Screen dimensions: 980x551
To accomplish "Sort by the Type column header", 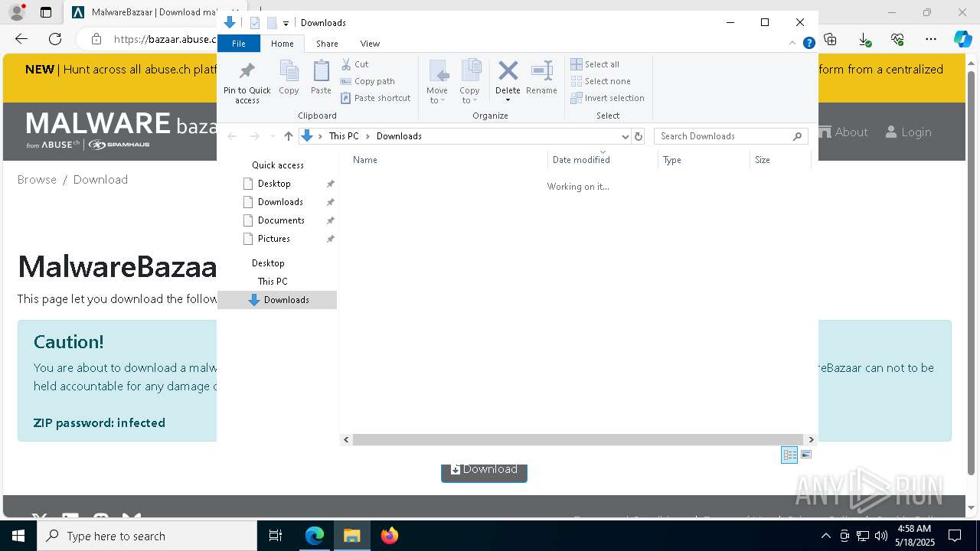I will click(704, 160).
